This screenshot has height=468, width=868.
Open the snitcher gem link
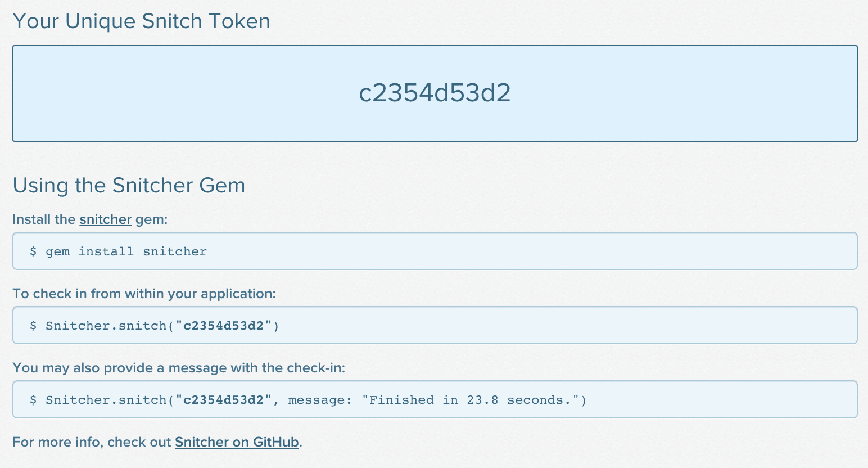(x=105, y=219)
